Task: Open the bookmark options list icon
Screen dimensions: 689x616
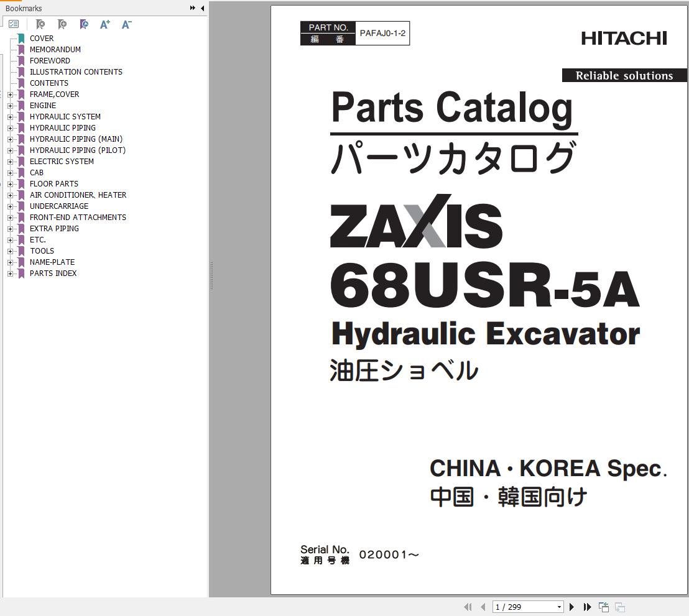Action: 14,24
